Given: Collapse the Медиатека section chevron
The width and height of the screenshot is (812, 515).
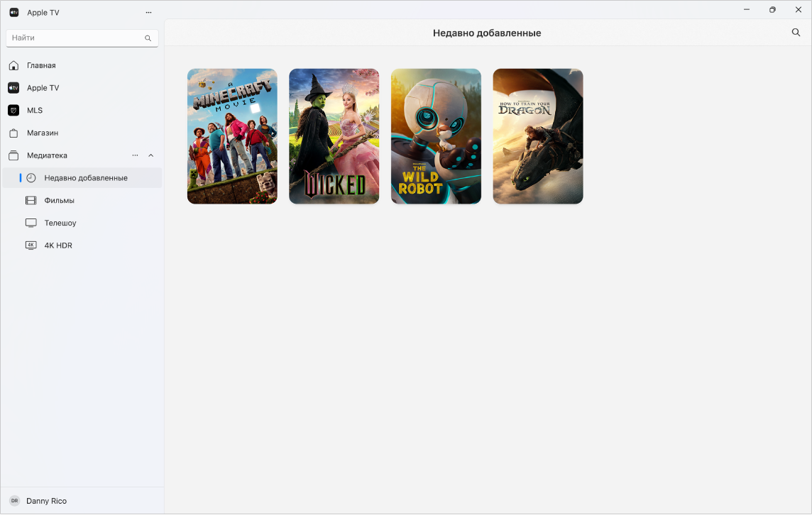Looking at the screenshot, I should [150, 155].
